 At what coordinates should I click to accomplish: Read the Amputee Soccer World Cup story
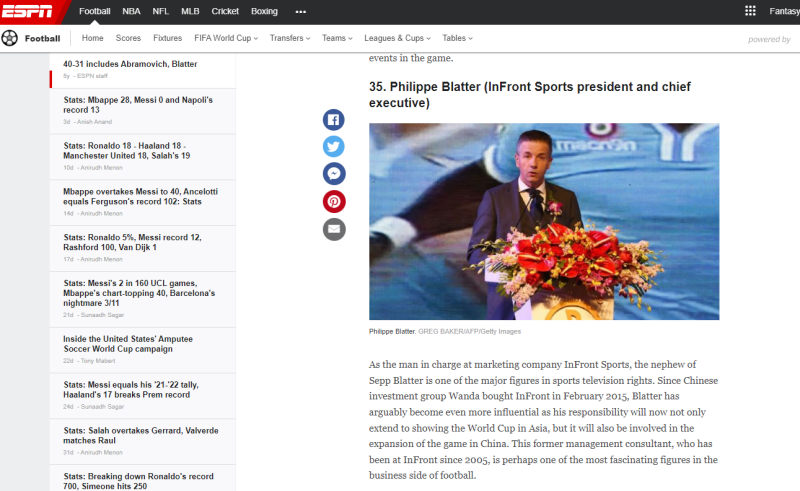click(x=128, y=344)
